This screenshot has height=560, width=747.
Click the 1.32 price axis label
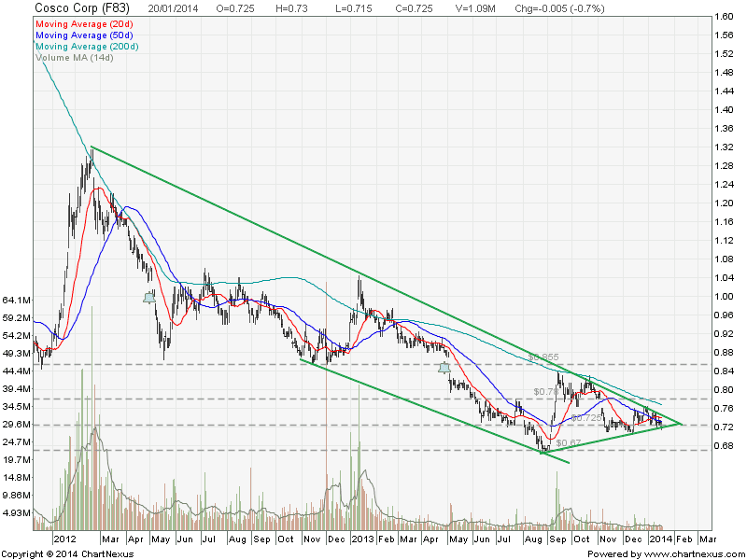coord(725,147)
